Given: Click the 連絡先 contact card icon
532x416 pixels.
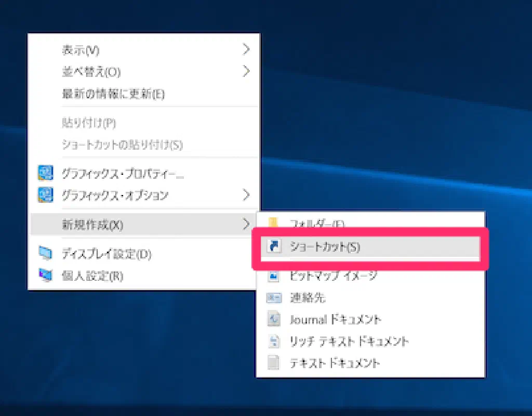Looking at the screenshot, I should point(274,298).
